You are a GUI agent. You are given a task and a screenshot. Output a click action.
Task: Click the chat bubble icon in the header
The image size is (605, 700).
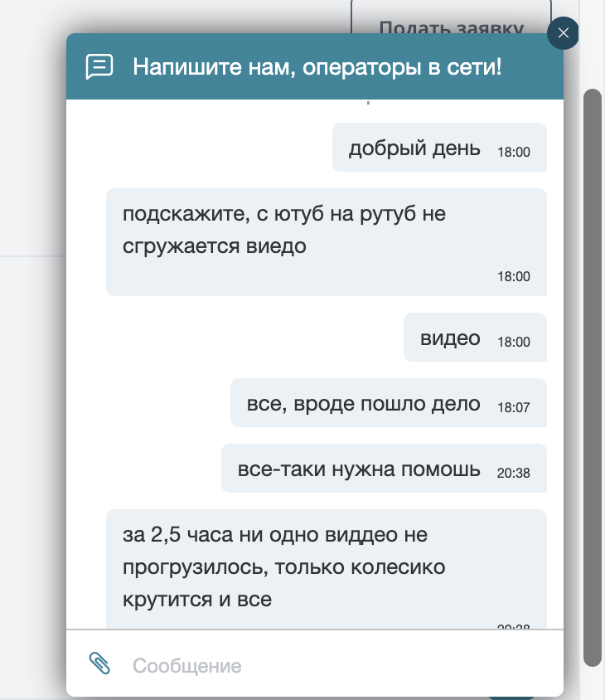(x=99, y=66)
